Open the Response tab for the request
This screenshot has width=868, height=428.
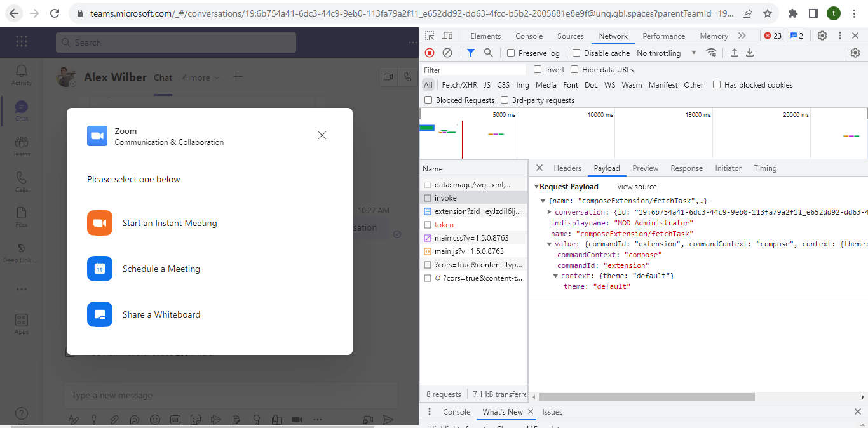click(x=686, y=168)
